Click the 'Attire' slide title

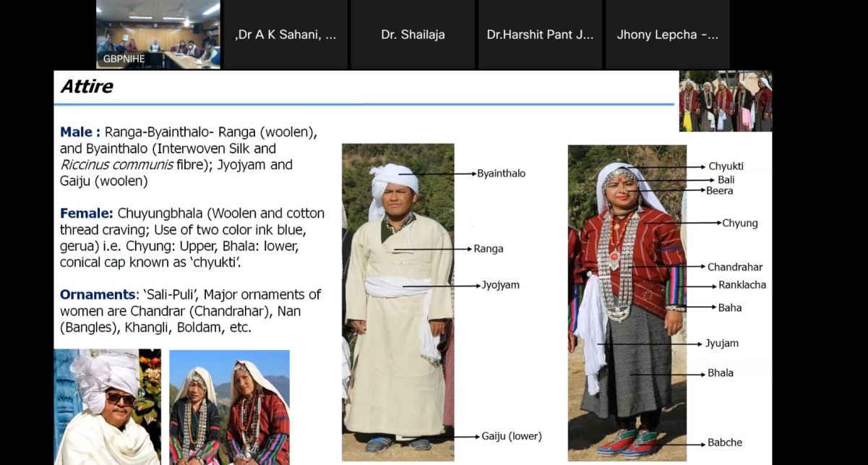tap(87, 87)
